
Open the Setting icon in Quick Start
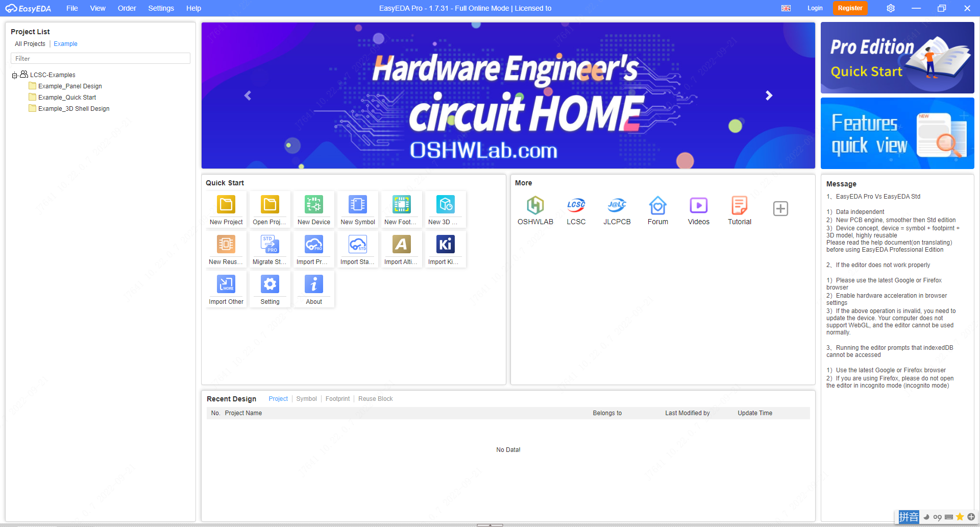point(270,284)
